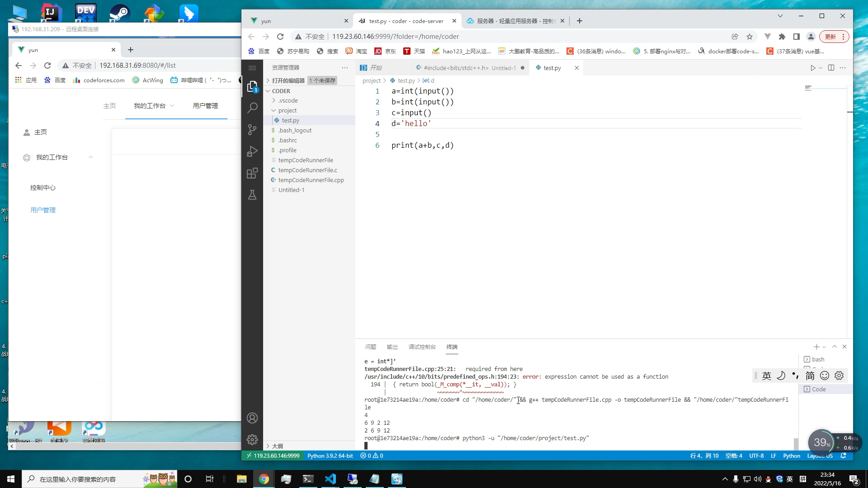The height and width of the screenshot is (488, 868).
Task: Open the Testing flask view
Action: [252, 195]
